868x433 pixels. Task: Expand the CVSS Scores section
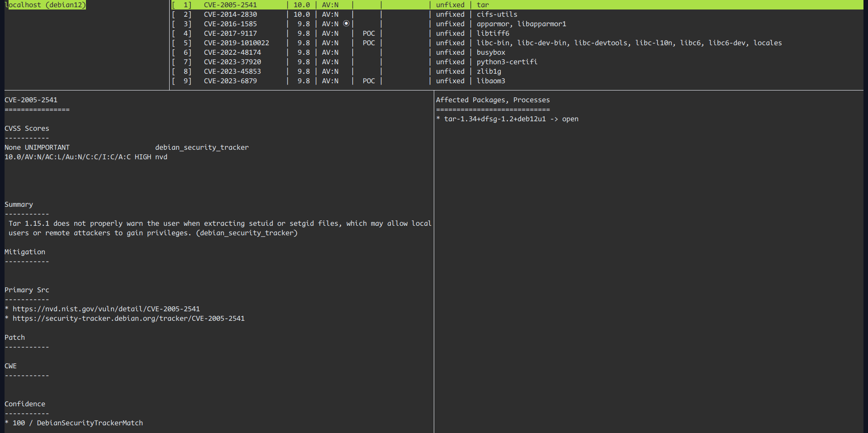[26, 128]
